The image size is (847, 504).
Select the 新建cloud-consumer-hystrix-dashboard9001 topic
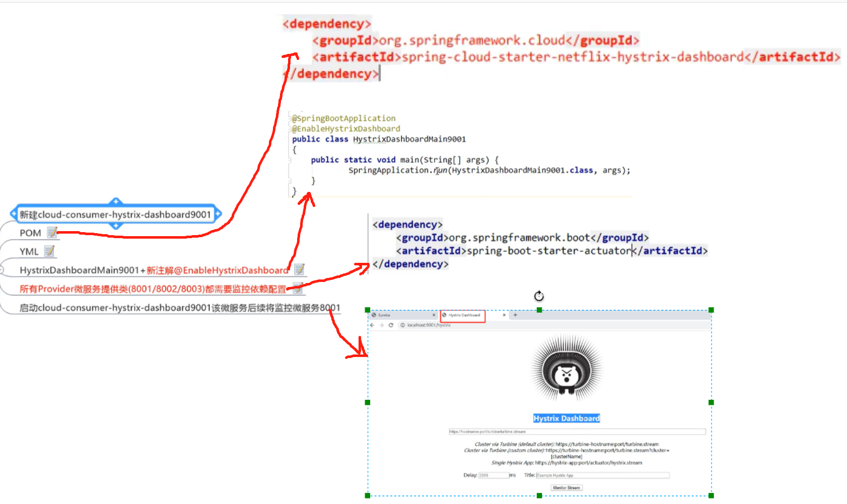(115, 214)
